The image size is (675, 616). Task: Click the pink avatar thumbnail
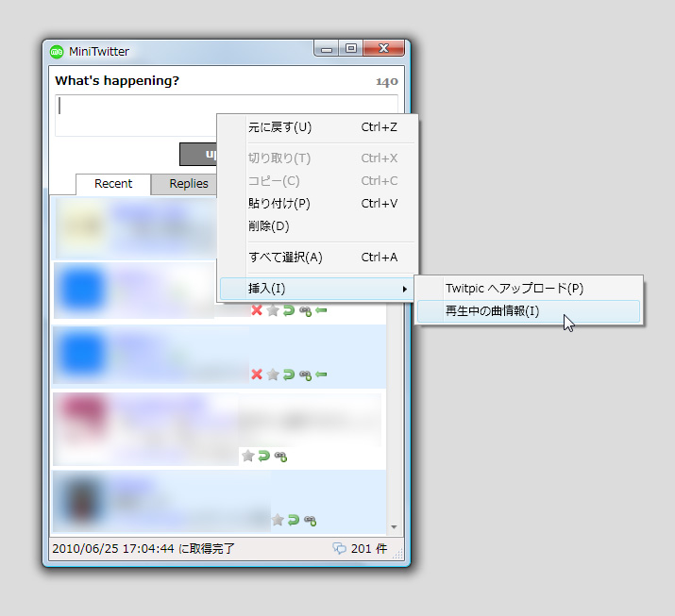82,416
